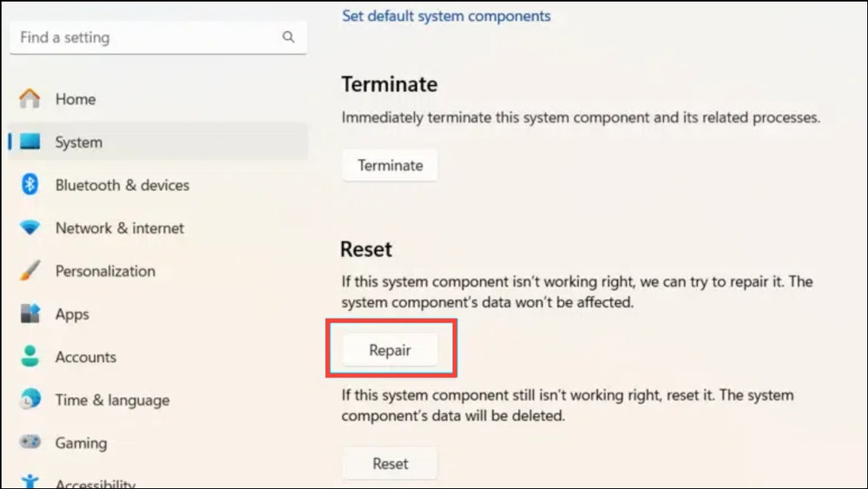The width and height of the screenshot is (868, 489).
Task: Click the Accounts person icon
Action: (x=30, y=356)
